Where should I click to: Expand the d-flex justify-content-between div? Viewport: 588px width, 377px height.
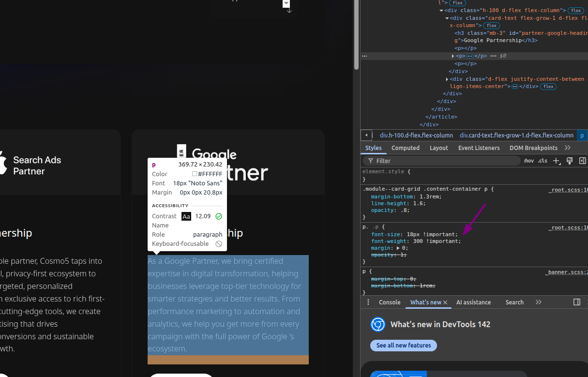pyautogui.click(x=447, y=79)
